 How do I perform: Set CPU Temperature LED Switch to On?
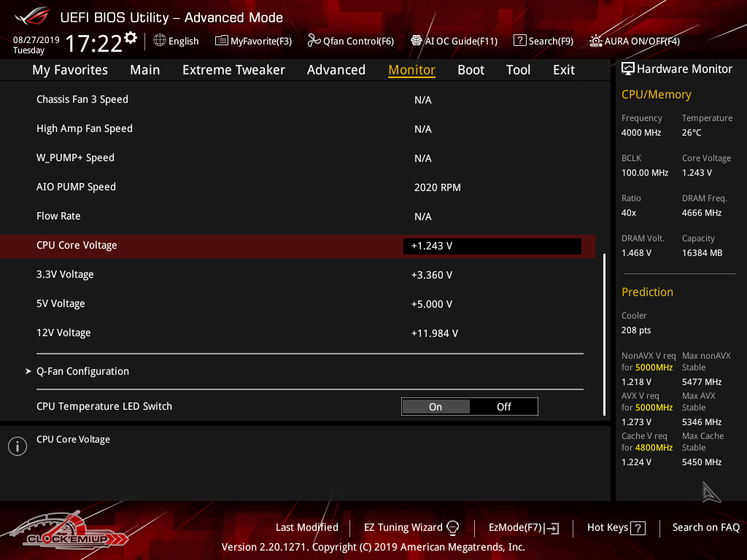(436, 407)
